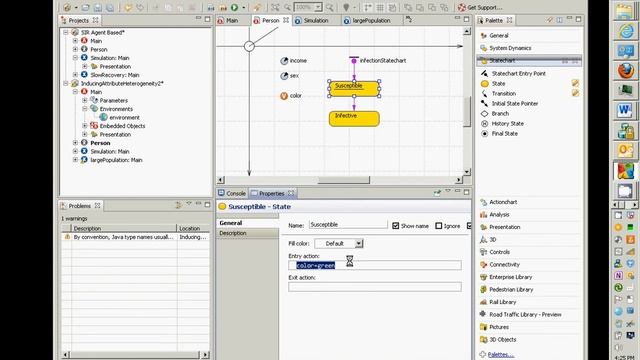Screen dimensions: 640x360
Task: Collapse the Statechart palette header
Action: pos(529,60)
